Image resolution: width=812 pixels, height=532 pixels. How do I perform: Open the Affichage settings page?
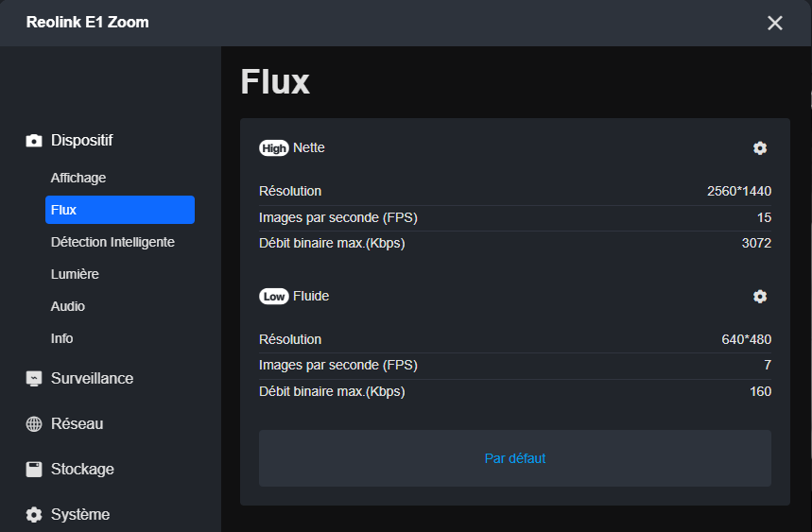pyautogui.click(x=78, y=178)
